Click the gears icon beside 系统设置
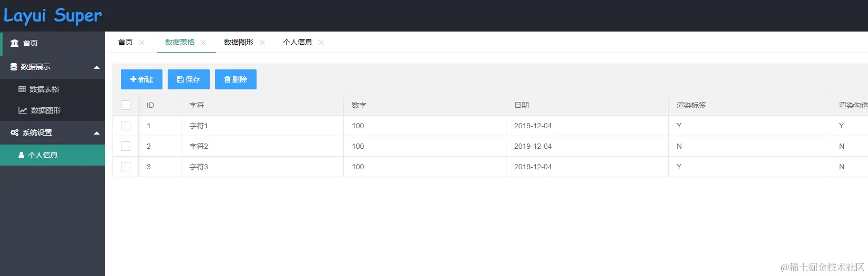This screenshot has width=868, height=276. pos(15,132)
